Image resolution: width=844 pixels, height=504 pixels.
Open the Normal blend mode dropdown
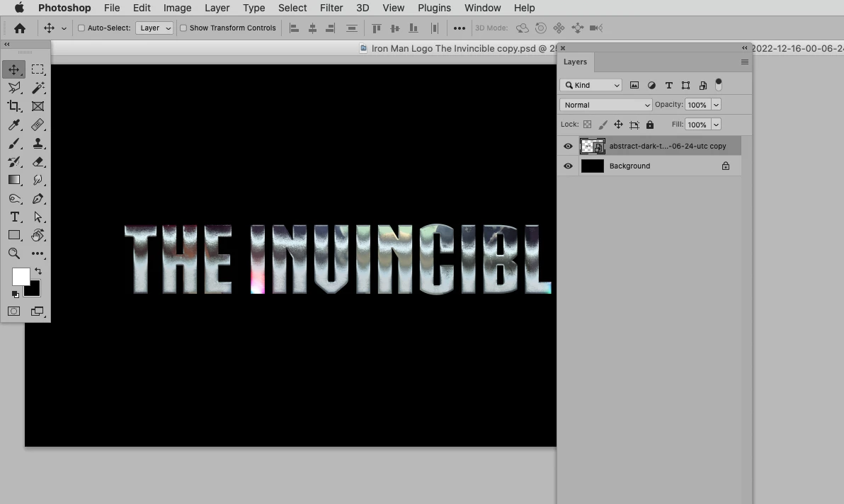click(606, 105)
